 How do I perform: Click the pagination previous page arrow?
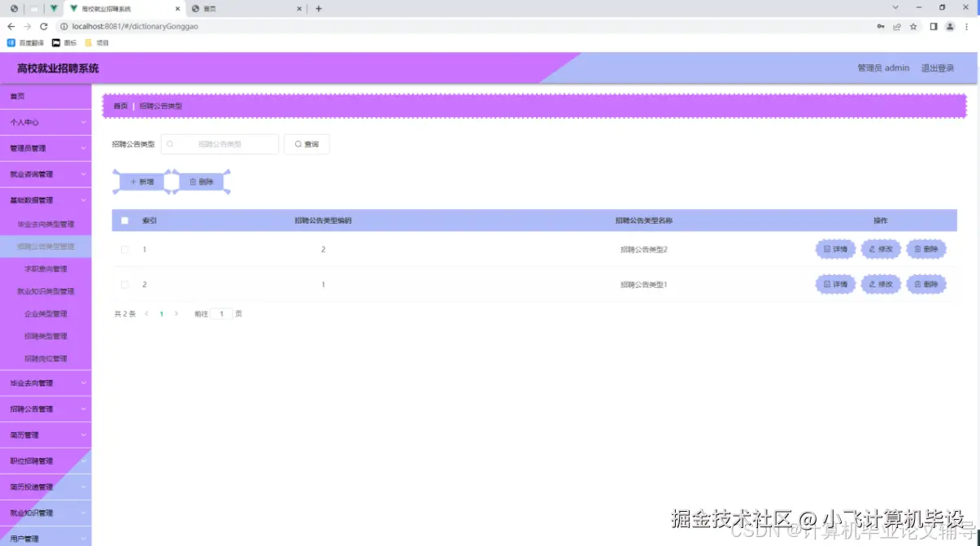pyautogui.click(x=146, y=313)
